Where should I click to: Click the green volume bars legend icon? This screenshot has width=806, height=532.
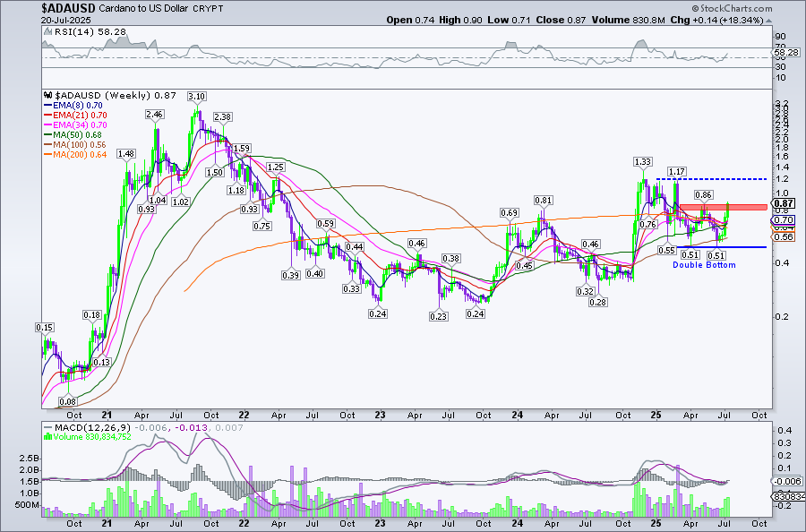[x=48, y=437]
